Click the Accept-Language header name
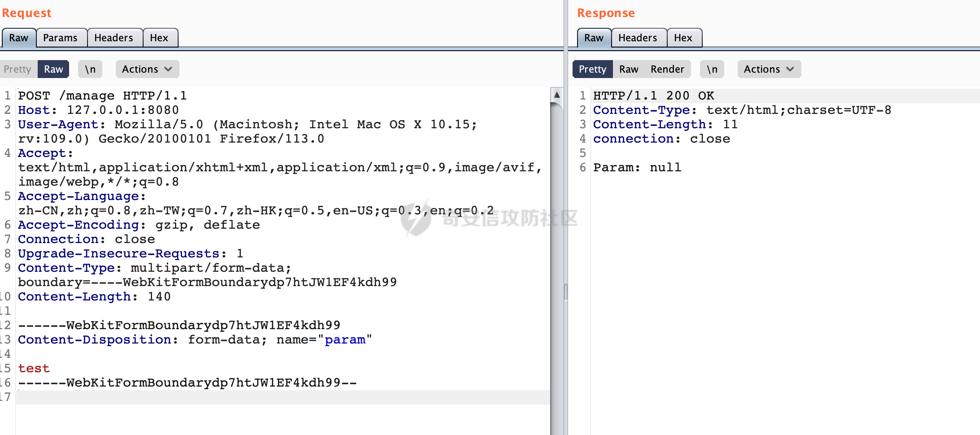Viewport: 980px width, 435px height. click(79, 196)
